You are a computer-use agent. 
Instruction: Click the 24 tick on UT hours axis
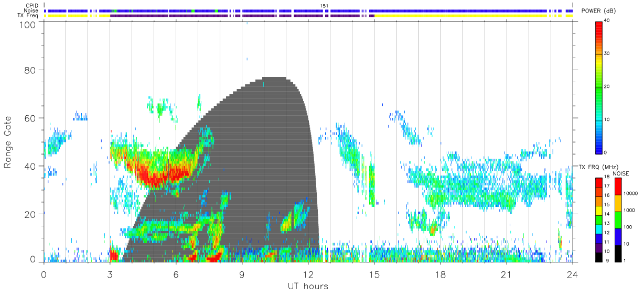point(572,274)
